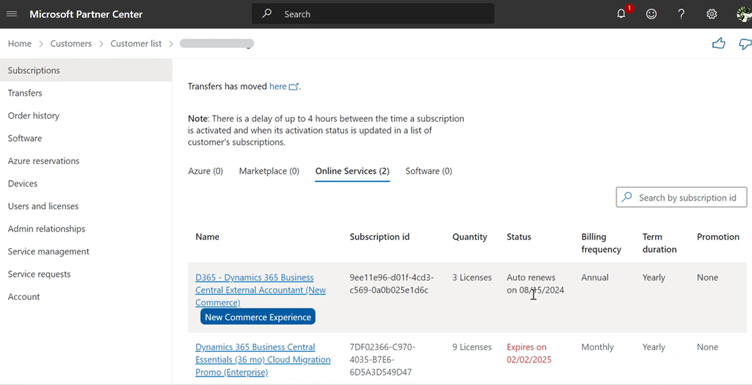Click external link icon beside 'here'
This screenshot has width=752, height=385.
[294, 87]
